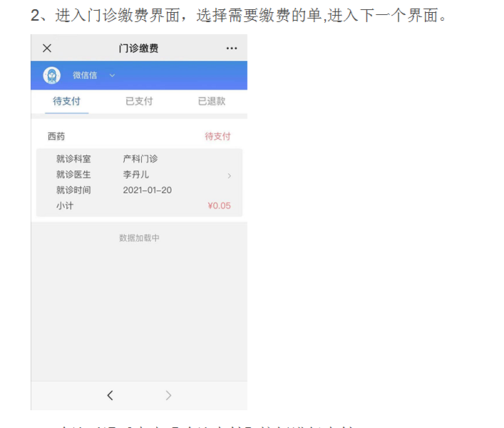Screen dimensions: 504x428
Task: Click the 就诊时间 label
Action: pos(73,190)
